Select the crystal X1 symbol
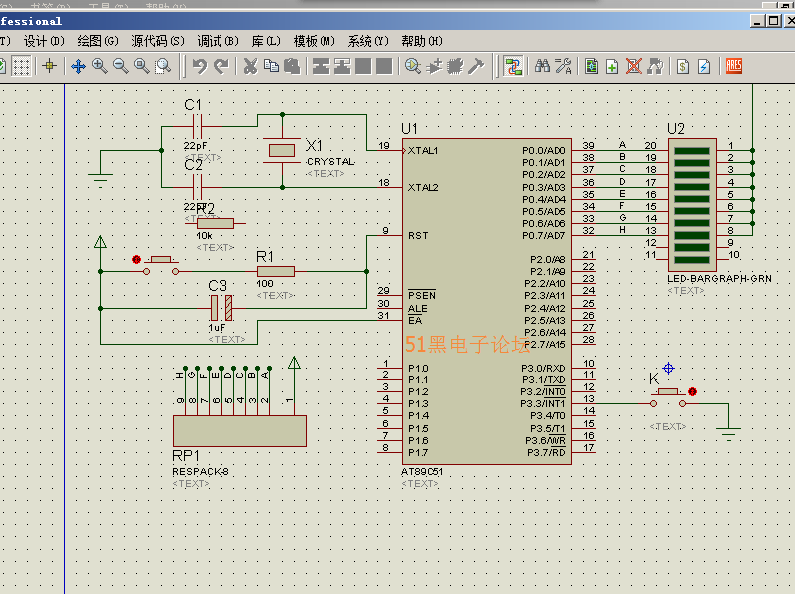This screenshot has height=594, width=795. click(282, 151)
